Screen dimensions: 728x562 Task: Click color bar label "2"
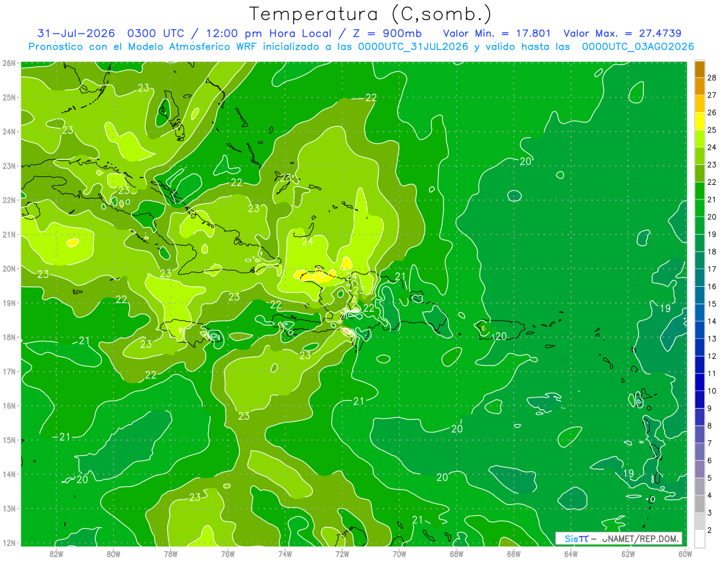[710, 530]
